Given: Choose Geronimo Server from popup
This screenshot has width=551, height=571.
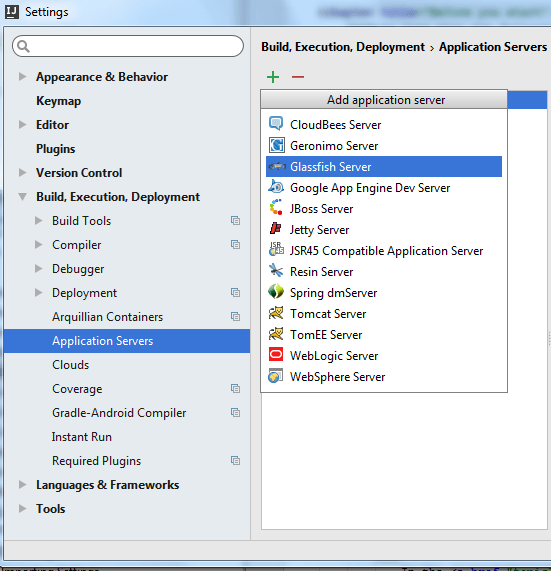Looking at the screenshot, I should (384, 146).
